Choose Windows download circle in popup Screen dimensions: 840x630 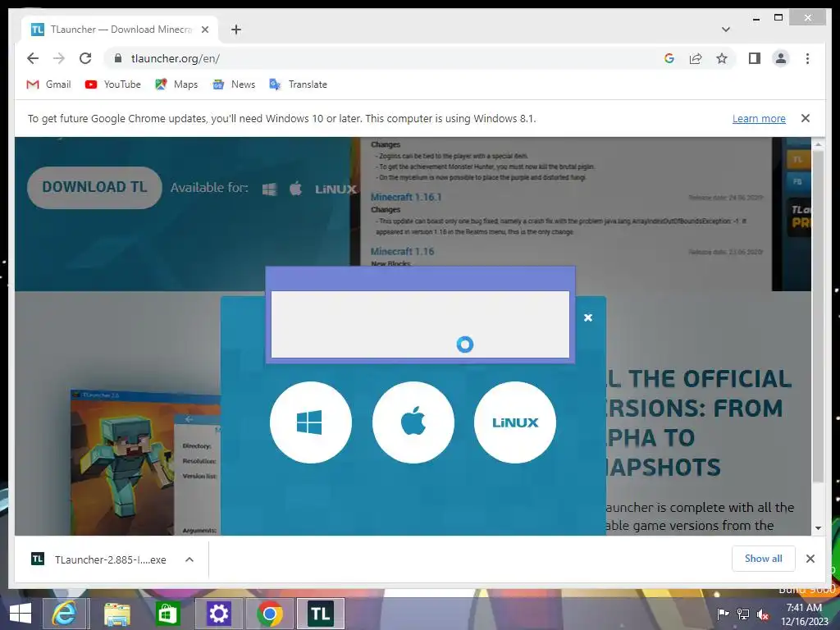[311, 422]
